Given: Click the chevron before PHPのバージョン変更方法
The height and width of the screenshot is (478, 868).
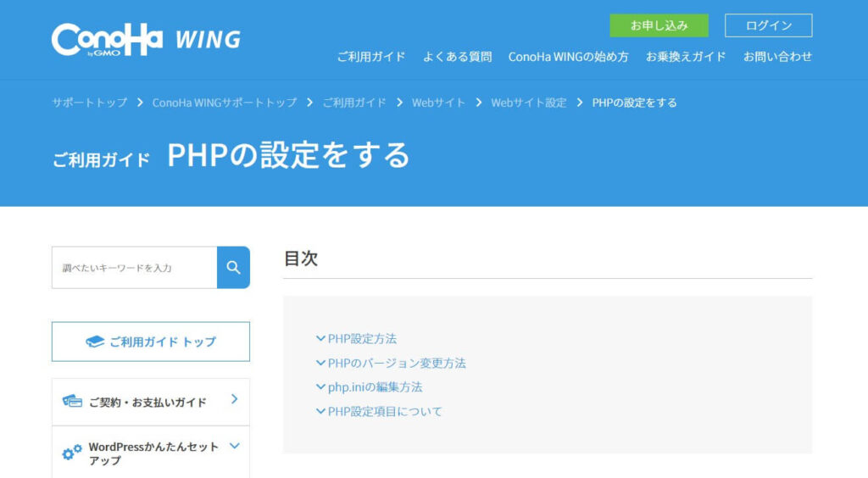Looking at the screenshot, I should pos(320,363).
